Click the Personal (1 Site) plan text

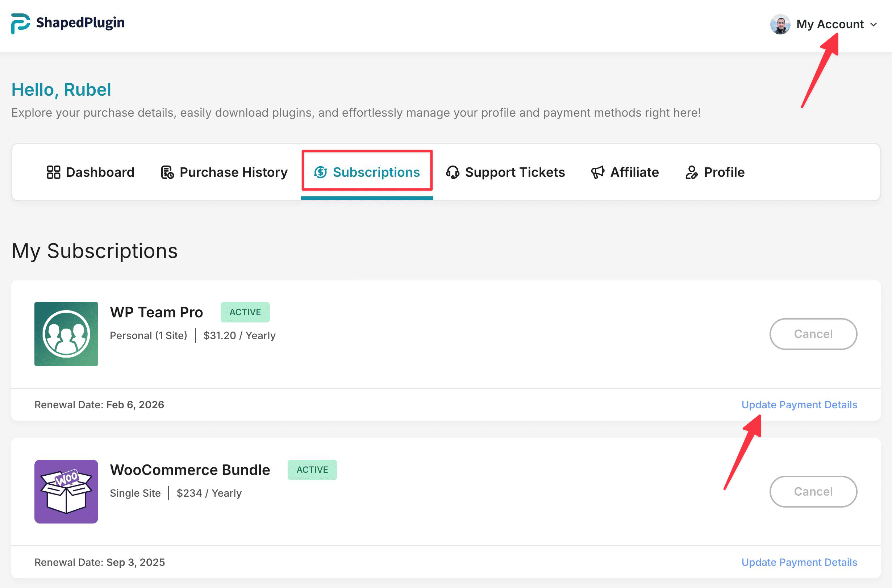point(149,335)
